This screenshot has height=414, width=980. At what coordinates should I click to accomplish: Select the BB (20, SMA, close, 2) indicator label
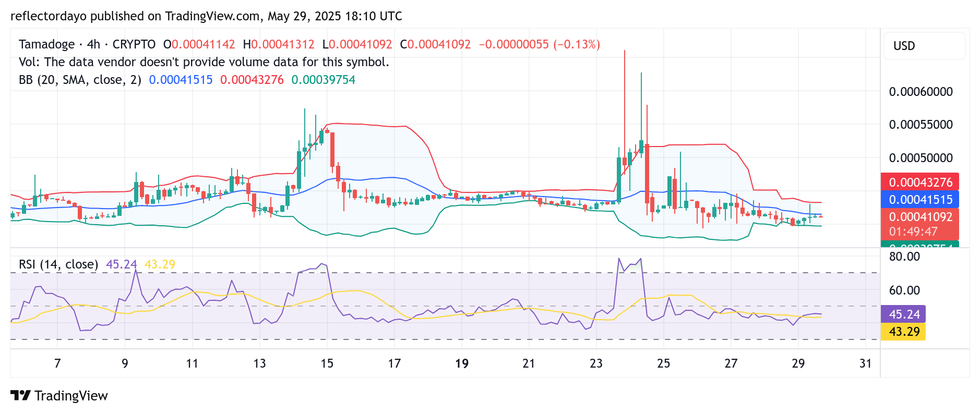(x=80, y=80)
